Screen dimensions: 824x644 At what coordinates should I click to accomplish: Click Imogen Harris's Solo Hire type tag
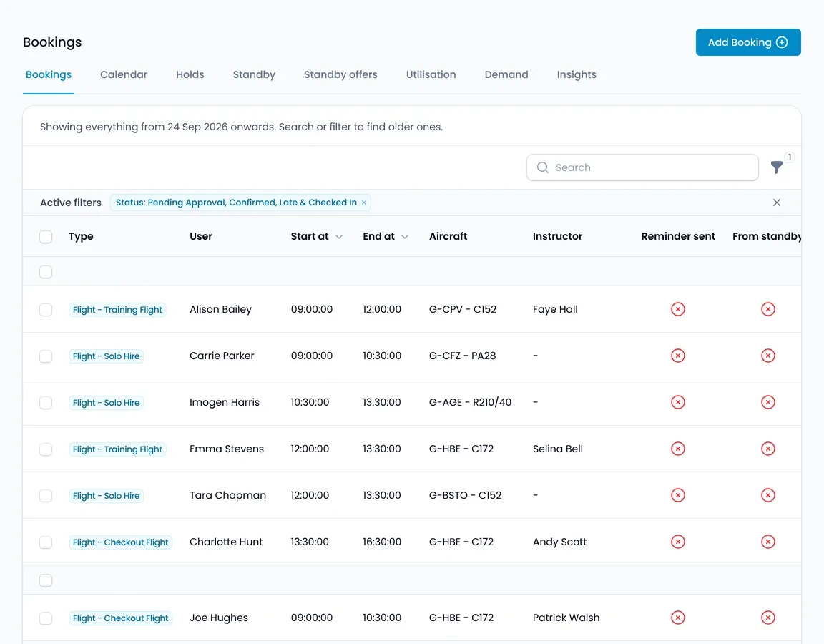click(106, 403)
